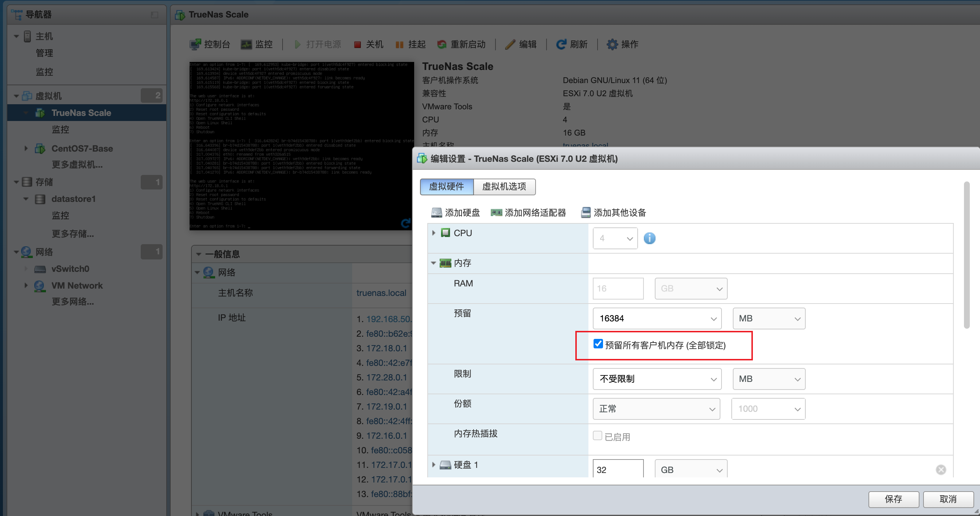This screenshot has width=980, height=516.
Task: Open the shares (正常) dropdown
Action: (x=656, y=409)
